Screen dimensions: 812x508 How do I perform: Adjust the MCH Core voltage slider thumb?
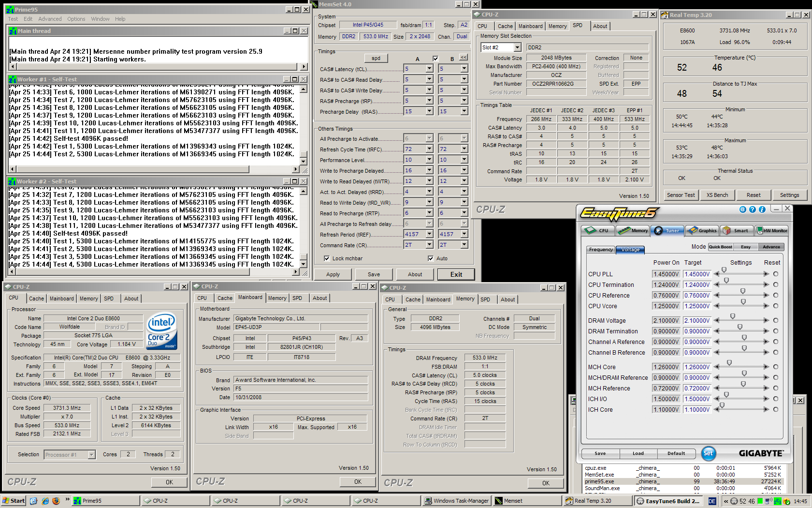tap(729, 363)
